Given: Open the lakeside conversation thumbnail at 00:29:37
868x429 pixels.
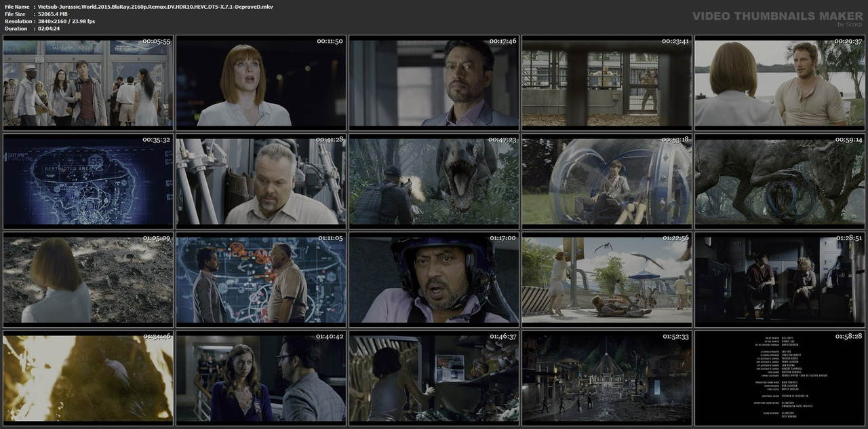Looking at the screenshot, I should coord(780,83).
